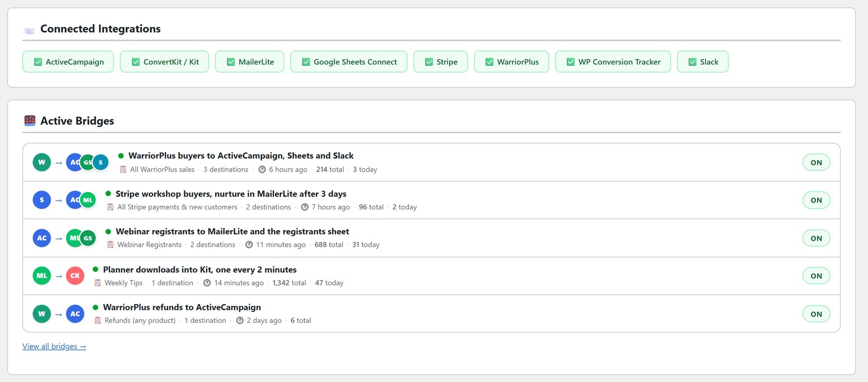The height and width of the screenshot is (382, 868).
Task: Click the GS avatar in WarriorPlus buyers row
Action: coord(87,162)
